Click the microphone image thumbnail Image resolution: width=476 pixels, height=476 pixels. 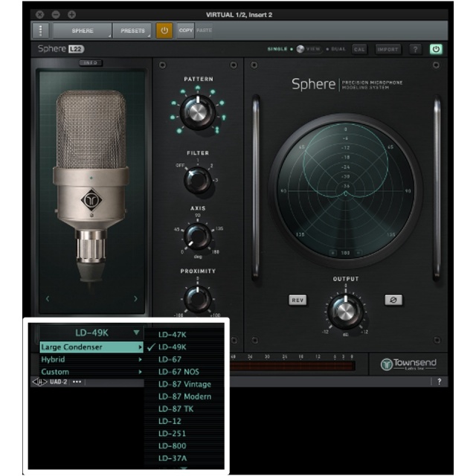tap(91, 187)
